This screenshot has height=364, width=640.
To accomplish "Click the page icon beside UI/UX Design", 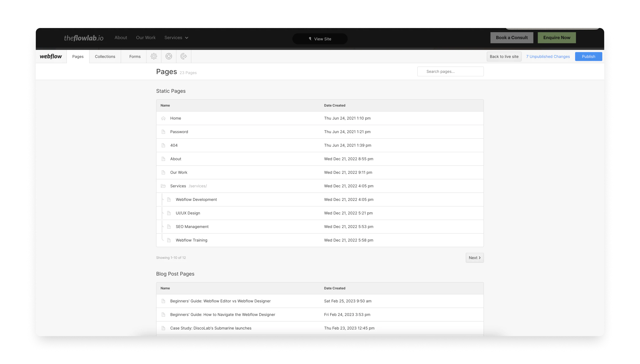I will tap(169, 213).
